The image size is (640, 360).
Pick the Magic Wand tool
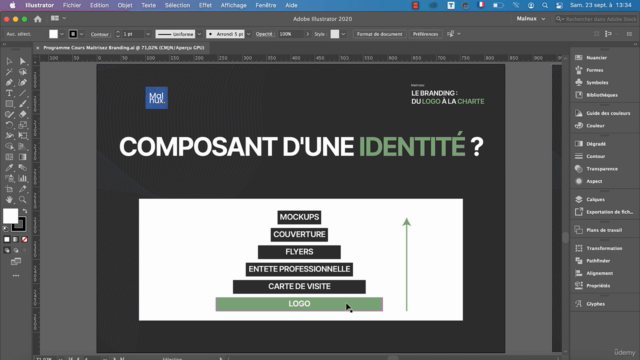[9, 72]
